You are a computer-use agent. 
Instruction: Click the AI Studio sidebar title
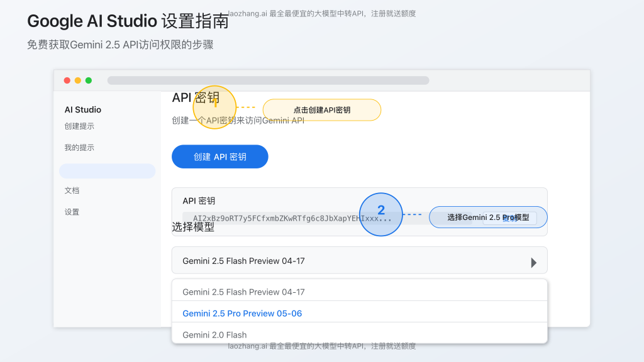[82, 109]
